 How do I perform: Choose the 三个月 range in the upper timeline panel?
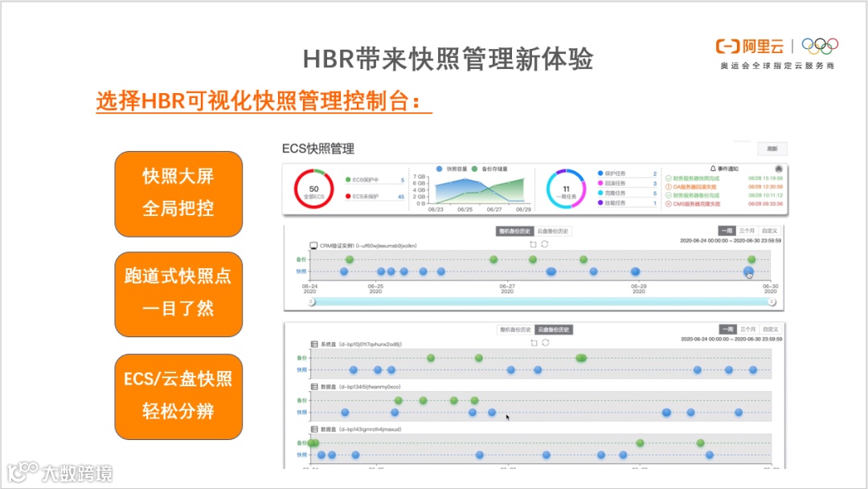(747, 230)
